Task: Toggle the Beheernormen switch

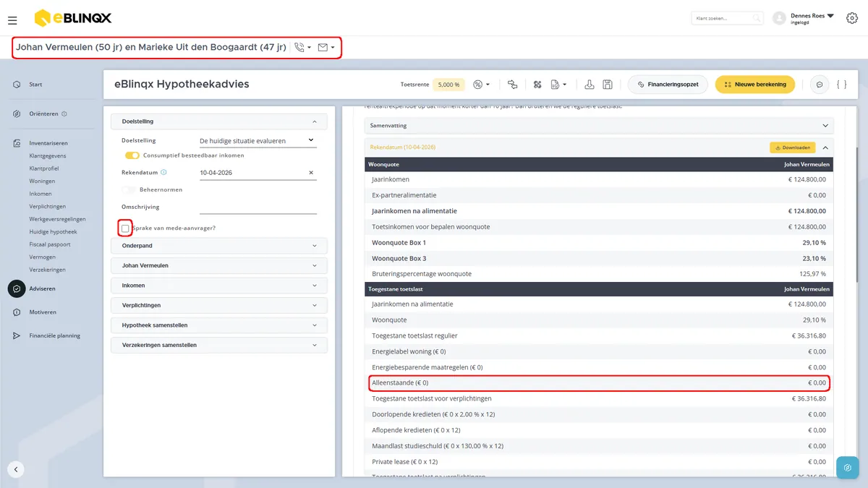Action: click(x=129, y=189)
